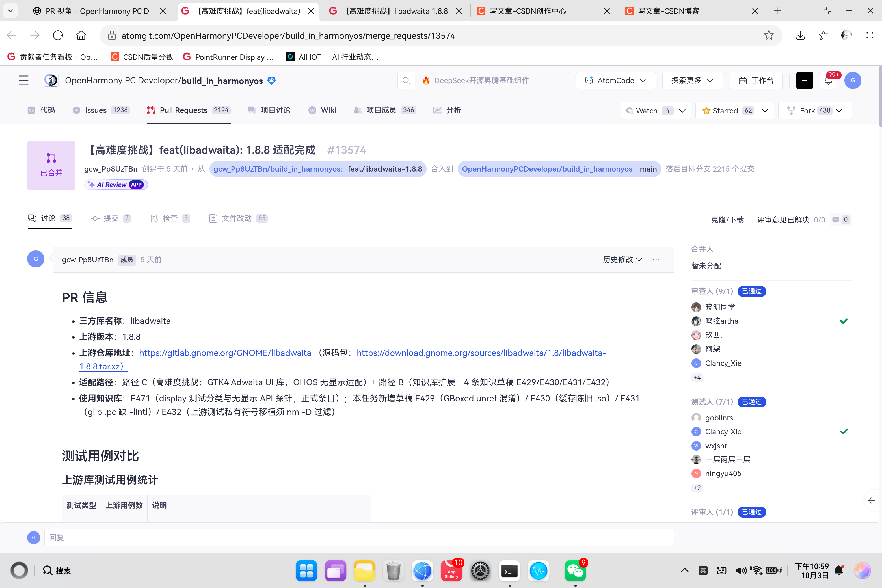
Task: Open a new browser tab with plus
Action: (x=777, y=11)
